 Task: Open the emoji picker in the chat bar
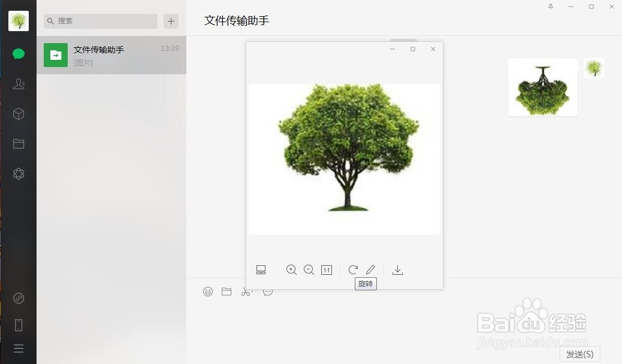208,292
